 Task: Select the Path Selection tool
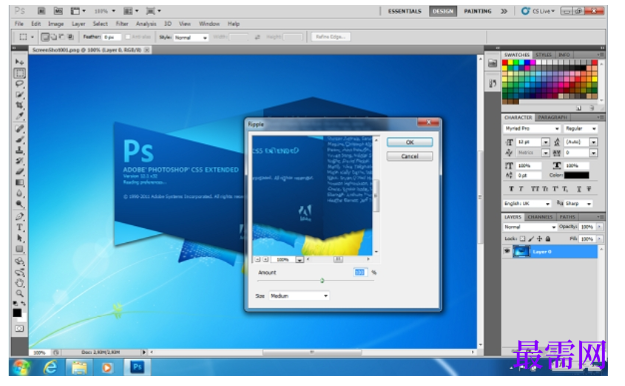19,238
